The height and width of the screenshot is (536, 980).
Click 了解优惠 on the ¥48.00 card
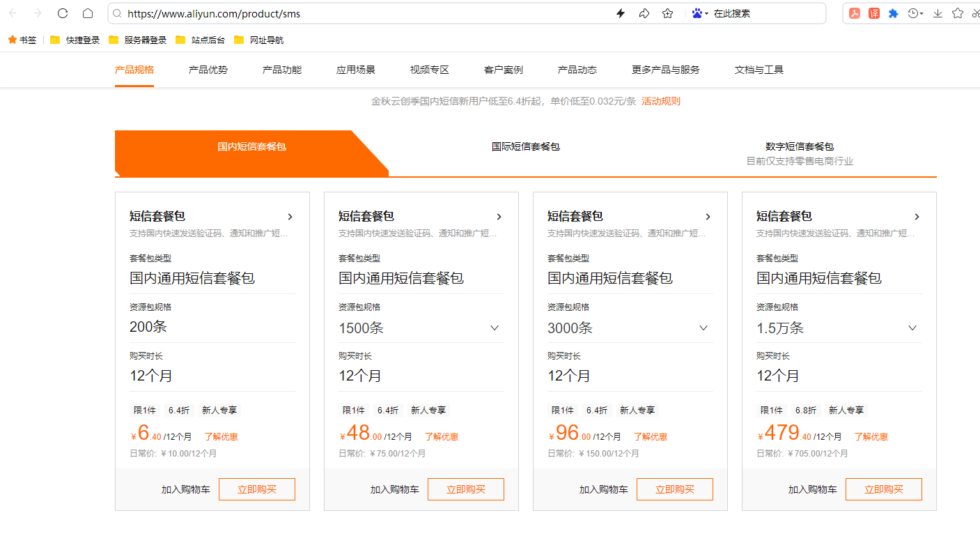click(442, 437)
